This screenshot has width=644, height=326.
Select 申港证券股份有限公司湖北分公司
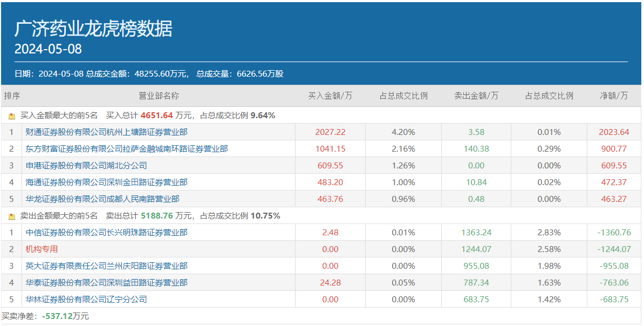[x=86, y=166]
